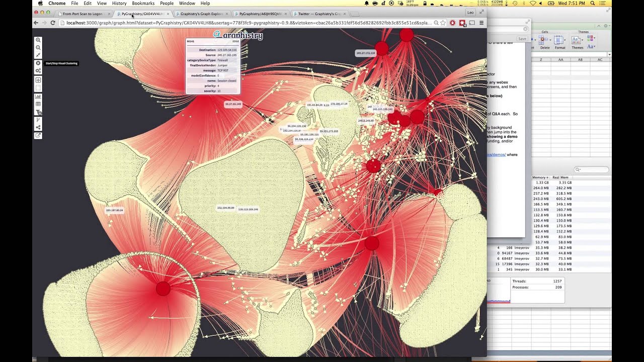The image size is (644, 362).
Task: Click the Graphistry zoom out magnifier icon
Action: 38,47
